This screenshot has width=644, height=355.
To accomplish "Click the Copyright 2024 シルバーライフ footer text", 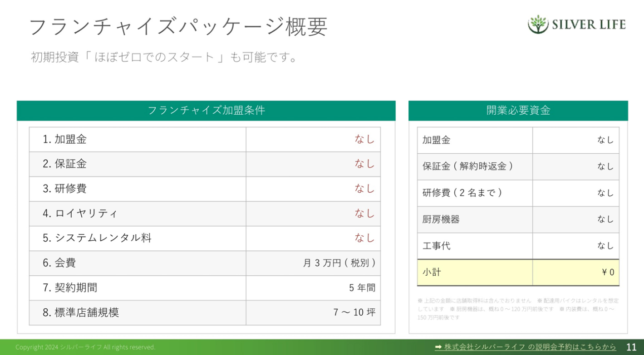I will pyautogui.click(x=86, y=346).
